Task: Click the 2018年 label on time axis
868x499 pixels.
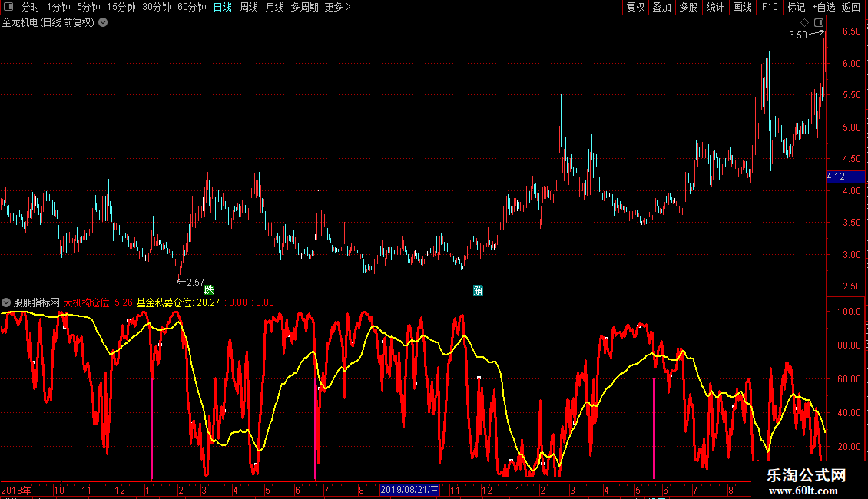Action: click(16, 490)
